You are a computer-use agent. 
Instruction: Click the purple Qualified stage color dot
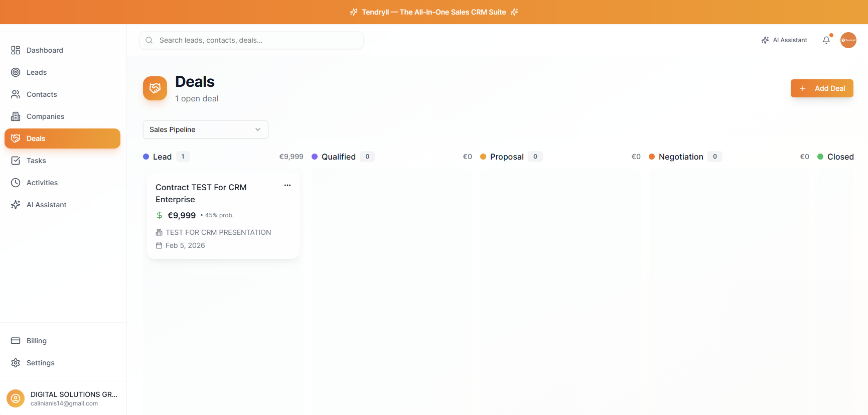coord(315,157)
